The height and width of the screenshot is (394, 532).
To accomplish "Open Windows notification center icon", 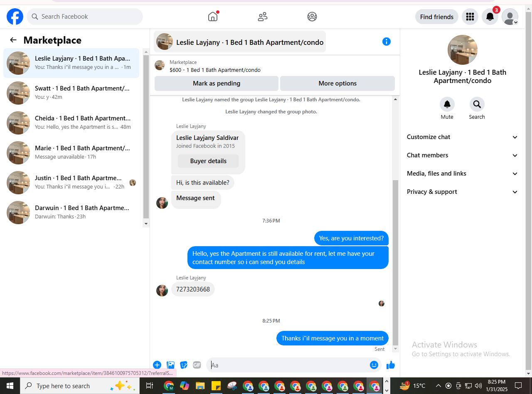I will 518,386.
